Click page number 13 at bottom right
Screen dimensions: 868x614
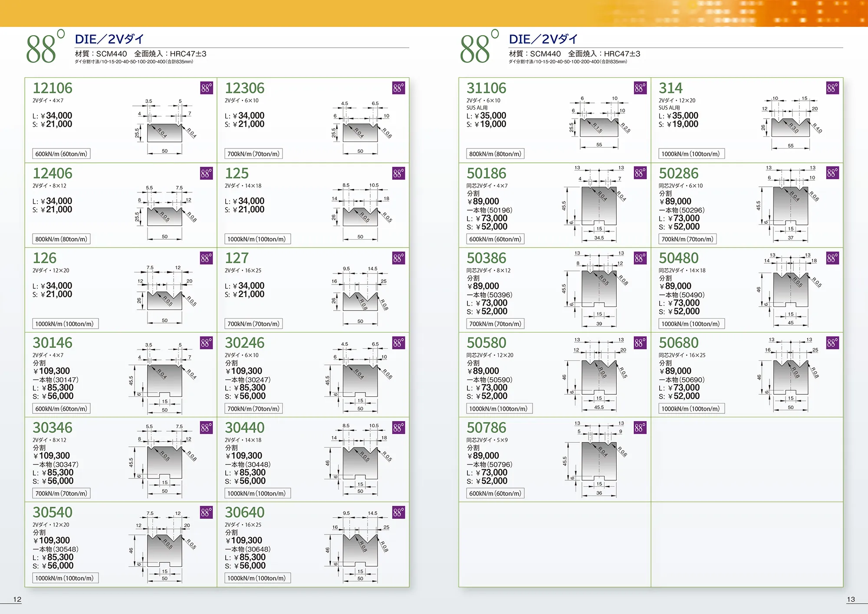[x=851, y=599]
